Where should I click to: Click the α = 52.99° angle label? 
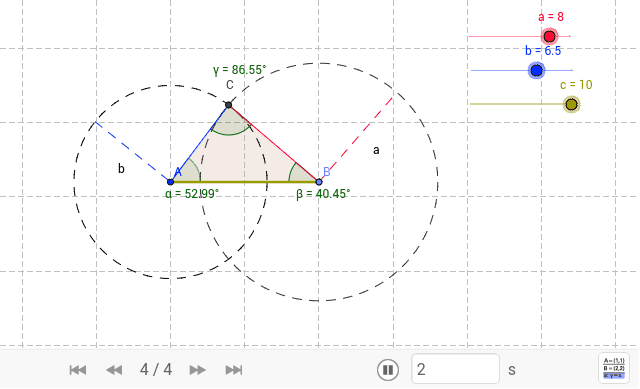(192, 193)
